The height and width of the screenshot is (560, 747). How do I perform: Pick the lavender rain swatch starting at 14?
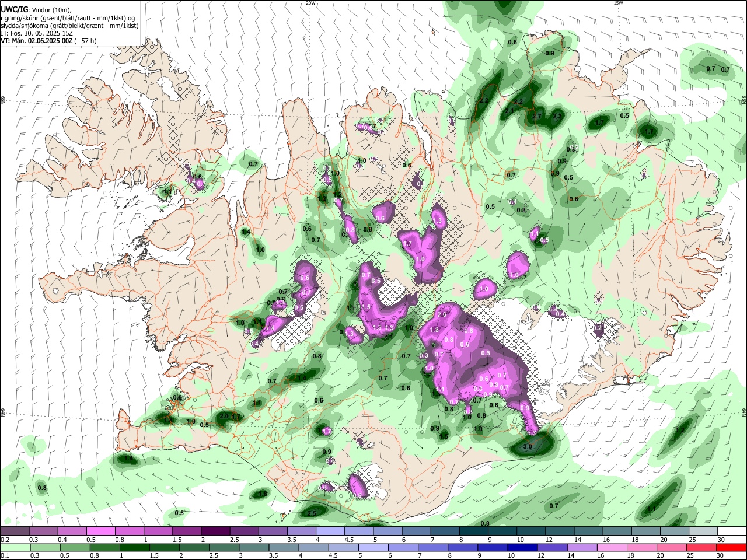pyautogui.click(x=582, y=548)
